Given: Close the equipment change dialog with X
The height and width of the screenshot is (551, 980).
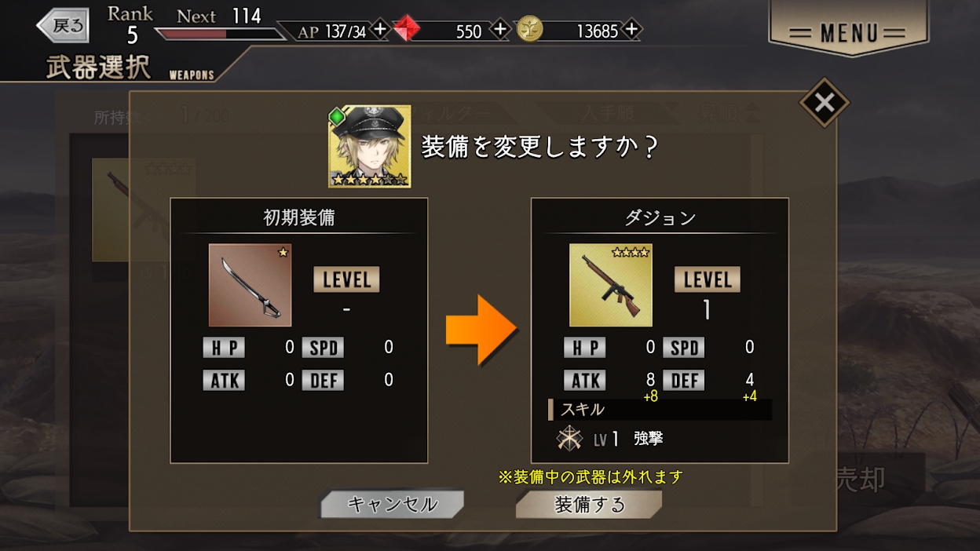Looking at the screenshot, I should point(824,102).
